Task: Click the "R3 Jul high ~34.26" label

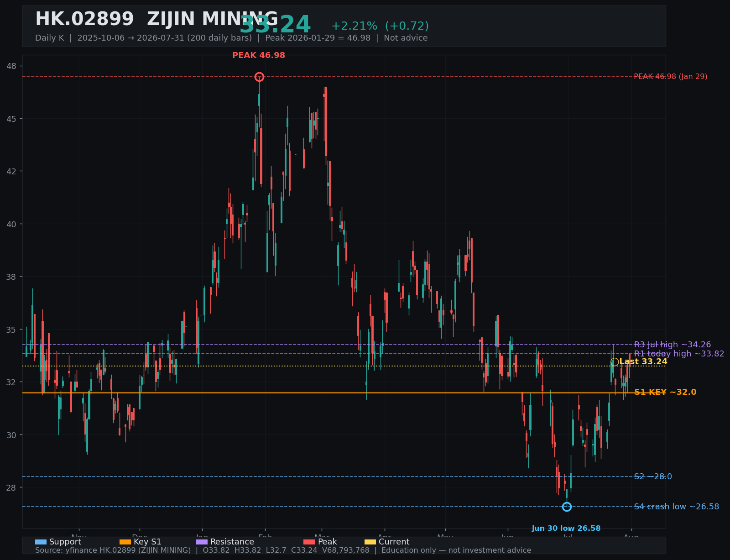Action: coord(673,345)
